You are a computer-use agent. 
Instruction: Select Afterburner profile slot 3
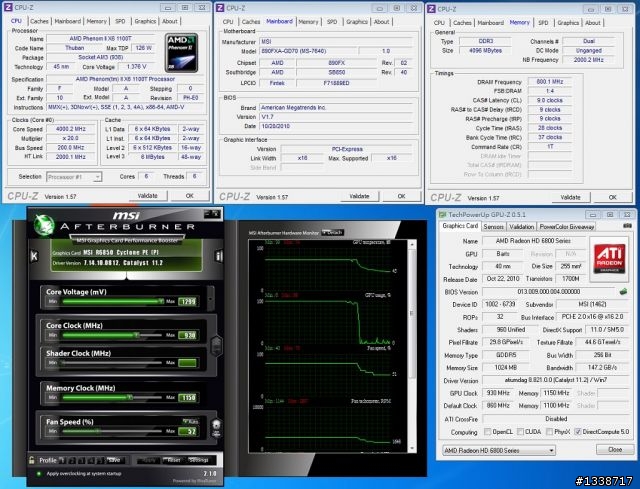(81, 460)
